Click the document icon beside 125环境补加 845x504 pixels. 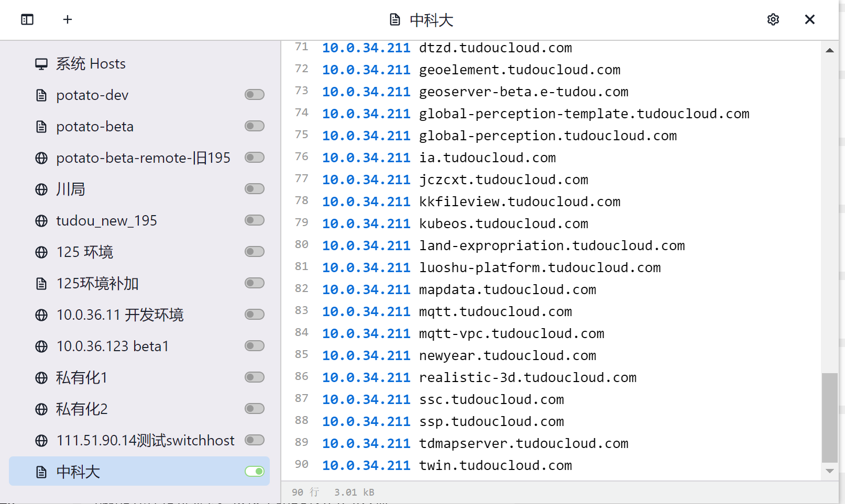(x=41, y=283)
